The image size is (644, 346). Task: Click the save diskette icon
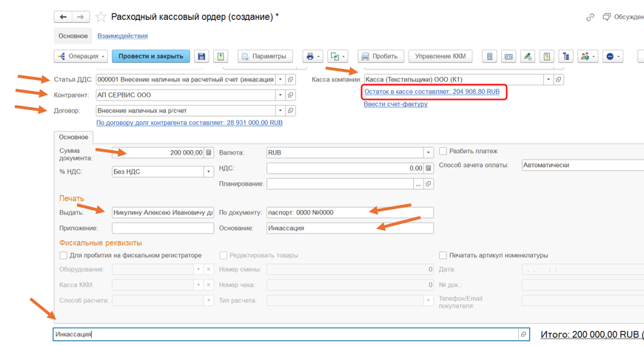coord(201,56)
